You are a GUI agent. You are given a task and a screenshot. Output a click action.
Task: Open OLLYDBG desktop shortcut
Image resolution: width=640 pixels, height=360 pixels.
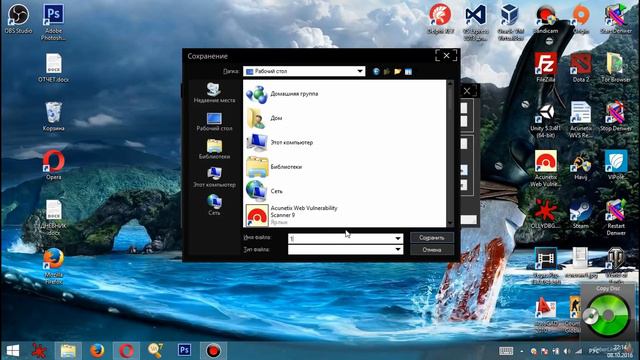coord(546,213)
